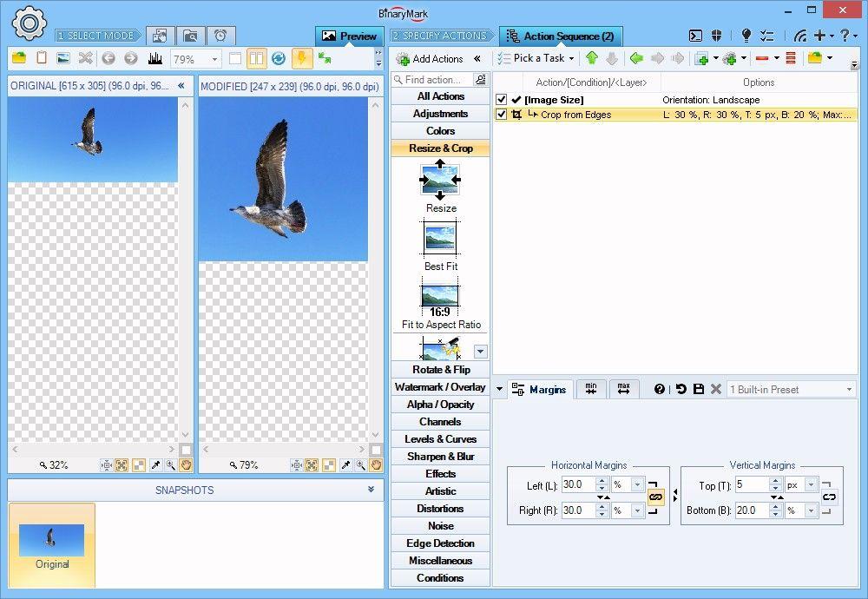Click the Left margin value field
868x599 pixels.
(x=576, y=484)
